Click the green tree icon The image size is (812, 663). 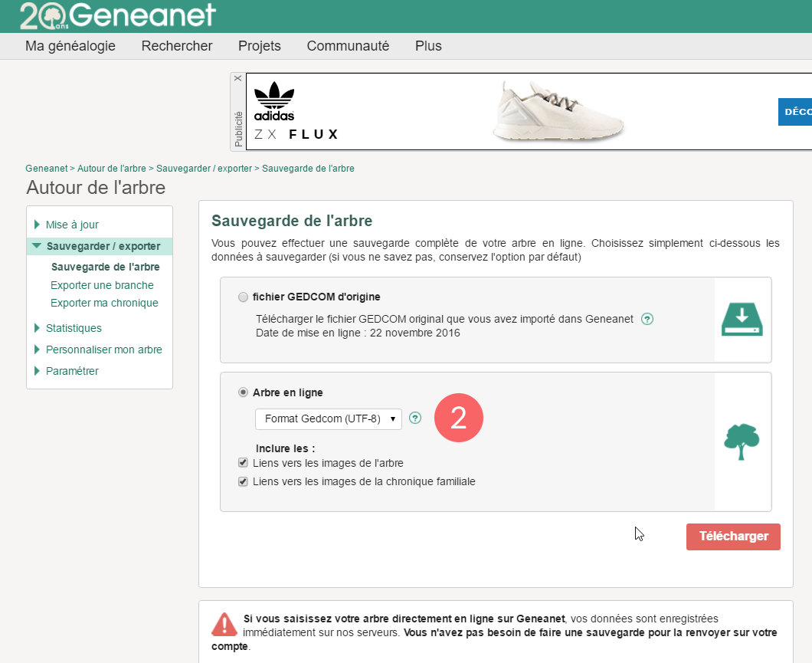pos(742,441)
